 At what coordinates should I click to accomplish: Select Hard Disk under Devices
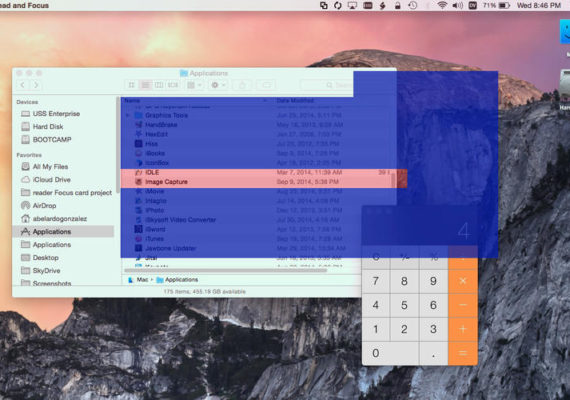click(x=48, y=127)
